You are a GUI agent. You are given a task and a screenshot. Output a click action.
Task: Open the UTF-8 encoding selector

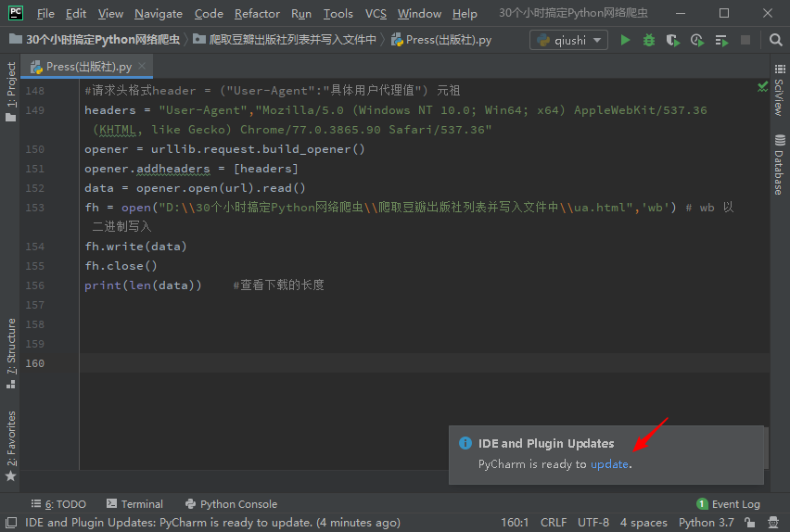pyautogui.click(x=592, y=523)
